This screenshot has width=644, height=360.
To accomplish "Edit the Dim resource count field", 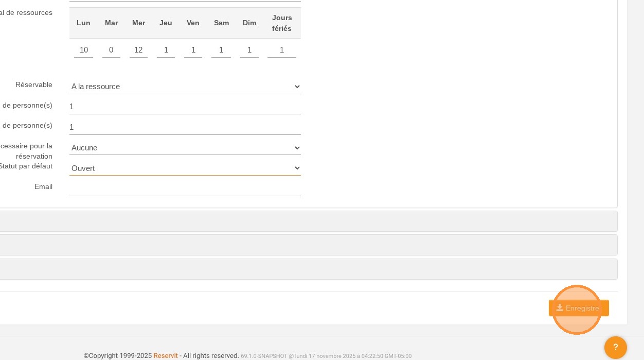I will (249, 50).
